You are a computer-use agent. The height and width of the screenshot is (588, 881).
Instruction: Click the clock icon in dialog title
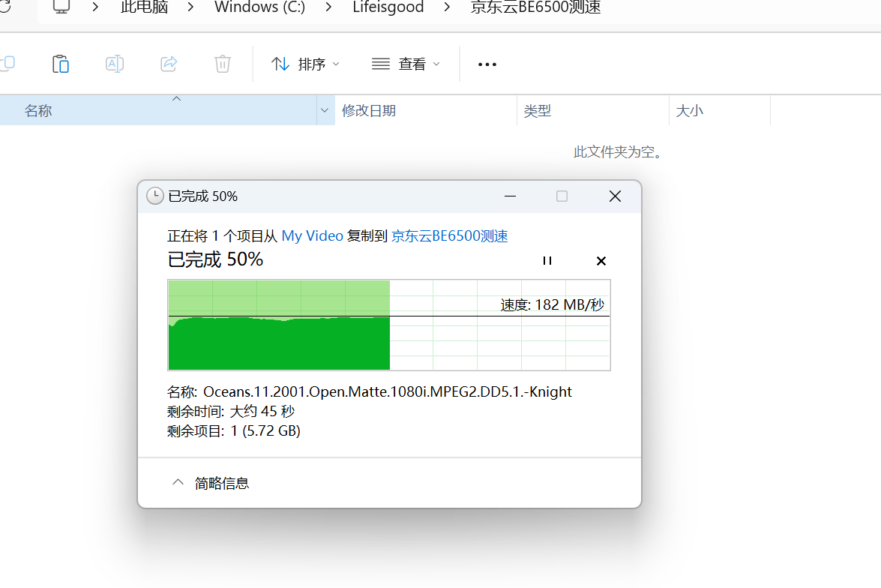click(155, 196)
